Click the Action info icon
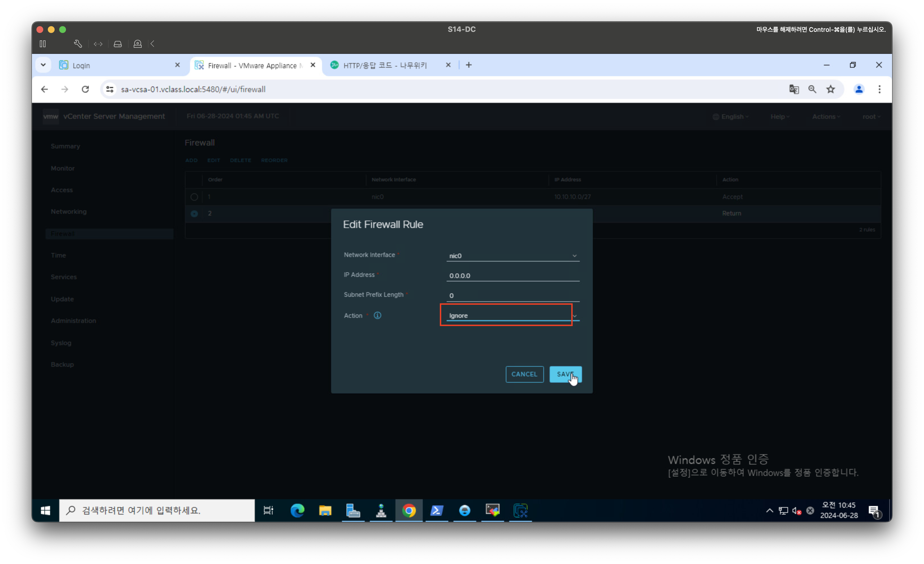The width and height of the screenshot is (924, 564). pos(377,315)
